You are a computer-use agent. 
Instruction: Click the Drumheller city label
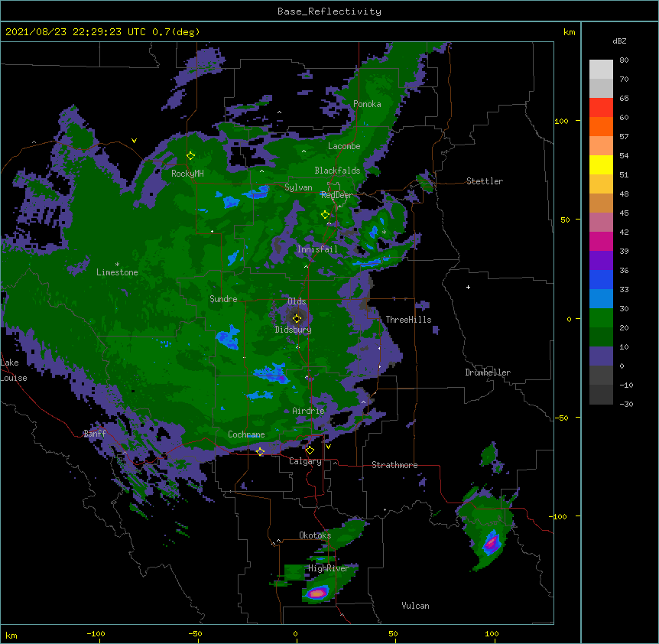pyautogui.click(x=488, y=372)
